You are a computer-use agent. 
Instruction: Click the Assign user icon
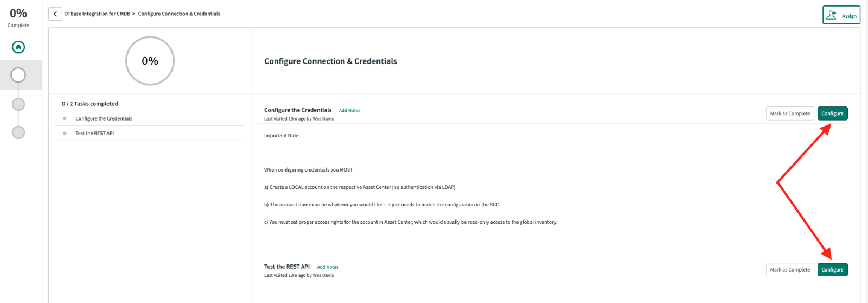point(831,15)
